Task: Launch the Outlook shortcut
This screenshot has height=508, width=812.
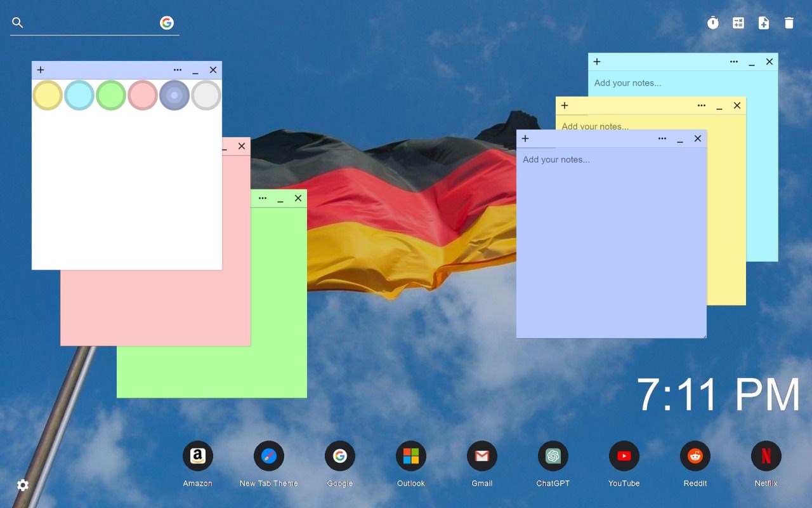Action: (411, 456)
